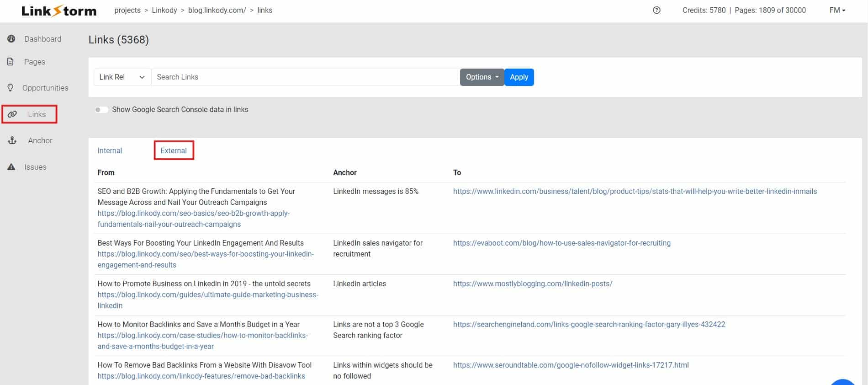Click in the Search Links field
Image resolution: width=868 pixels, height=385 pixels.
(x=305, y=77)
